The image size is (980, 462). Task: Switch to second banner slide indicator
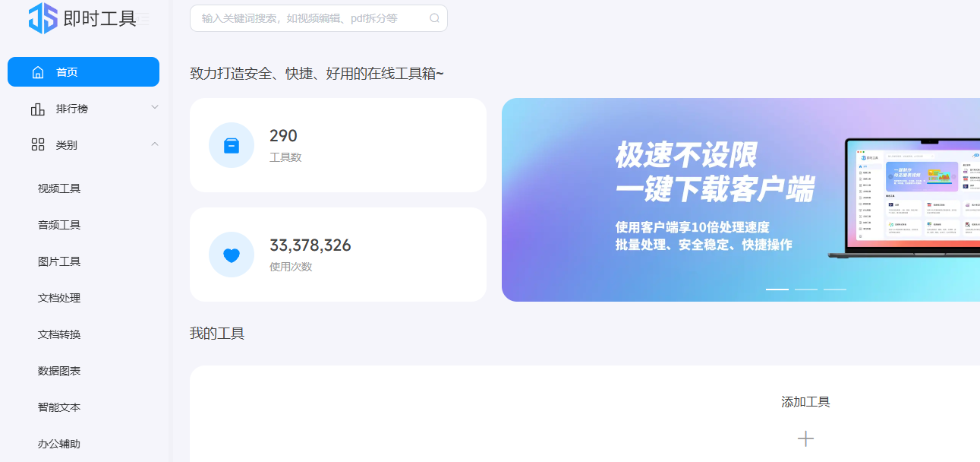click(805, 290)
